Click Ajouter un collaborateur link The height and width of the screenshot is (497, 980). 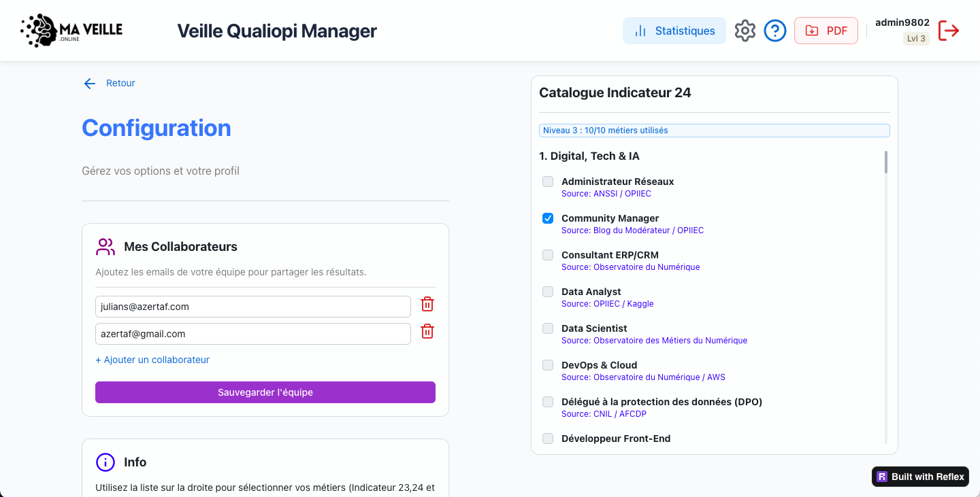click(x=152, y=360)
